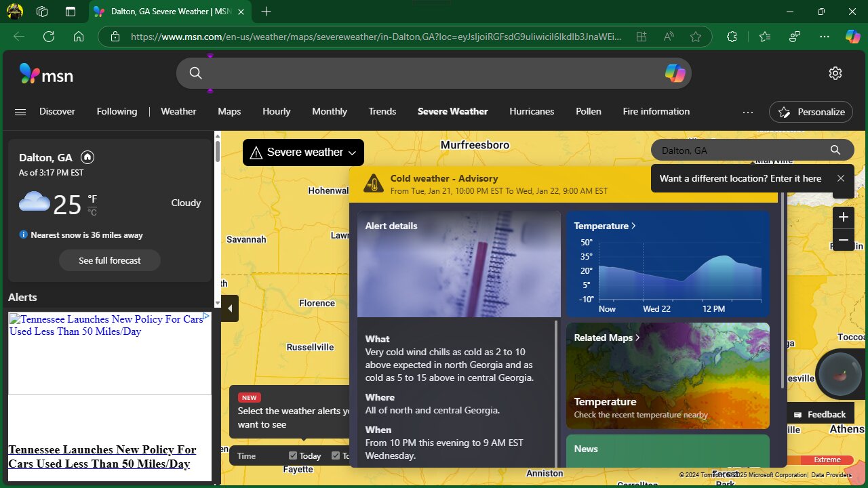Viewport: 868px width, 488px height.
Task: Toggle the vertical tabs action icon
Action: (x=71, y=12)
